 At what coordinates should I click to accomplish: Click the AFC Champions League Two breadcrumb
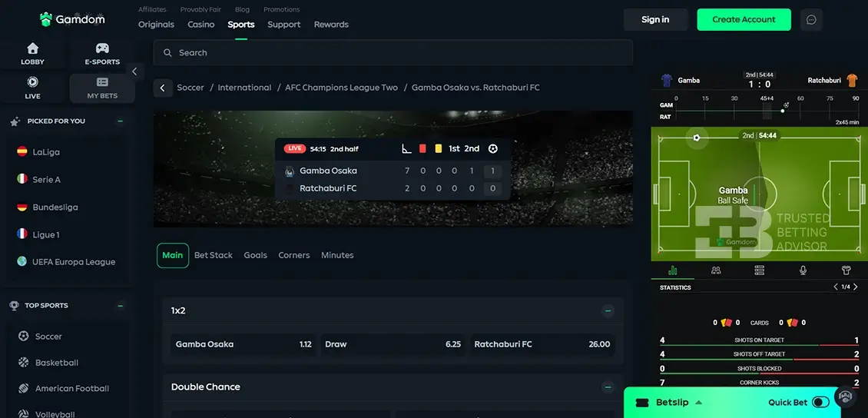[x=342, y=88]
